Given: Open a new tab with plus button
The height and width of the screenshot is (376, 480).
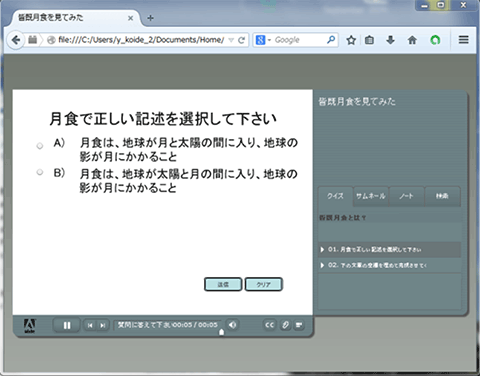Looking at the screenshot, I should pos(150,18).
